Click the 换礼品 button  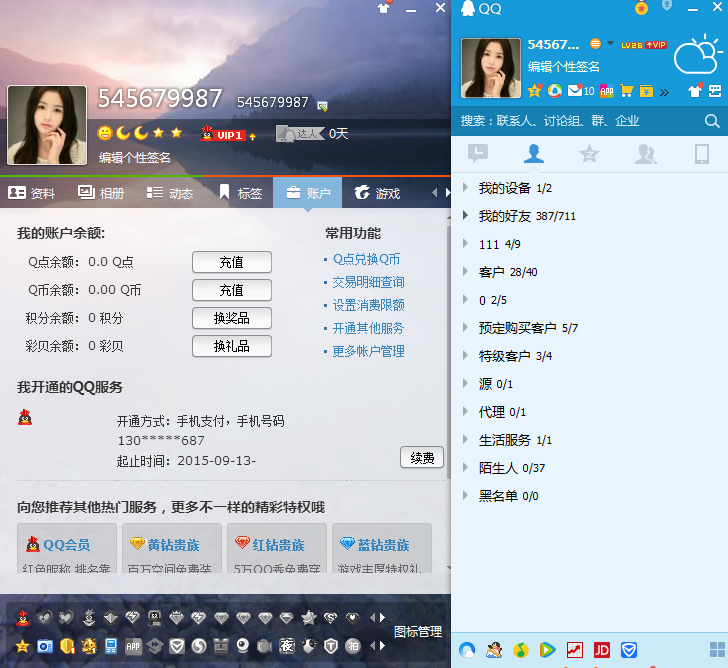232,346
